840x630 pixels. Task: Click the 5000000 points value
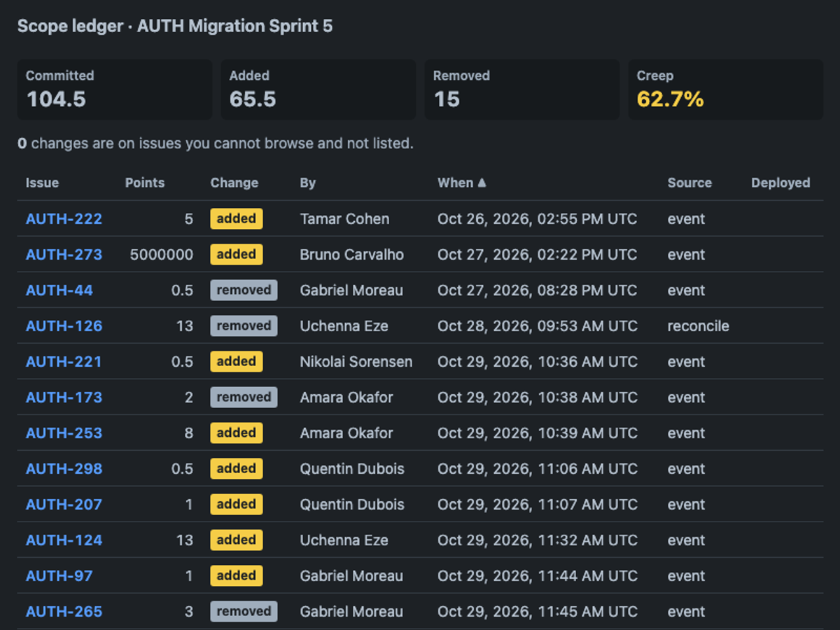[x=162, y=255]
